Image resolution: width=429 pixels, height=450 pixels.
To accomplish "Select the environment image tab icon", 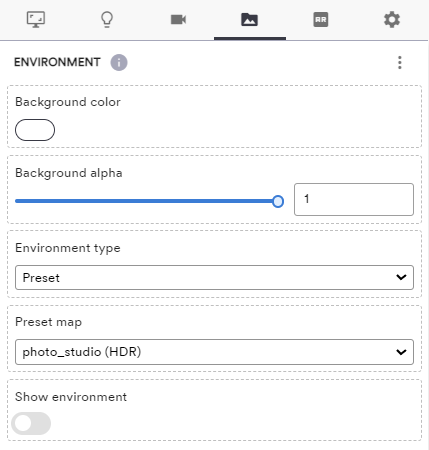I will pyautogui.click(x=250, y=20).
